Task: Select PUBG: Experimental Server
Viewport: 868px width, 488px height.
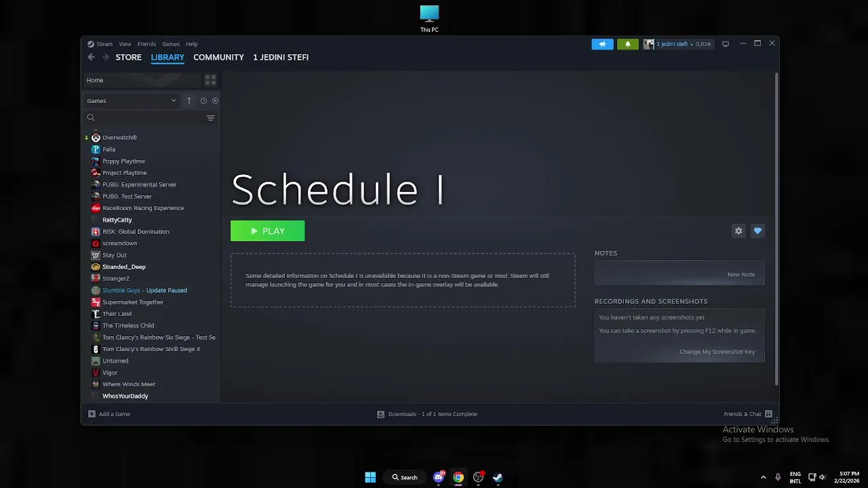Action: 139,184
